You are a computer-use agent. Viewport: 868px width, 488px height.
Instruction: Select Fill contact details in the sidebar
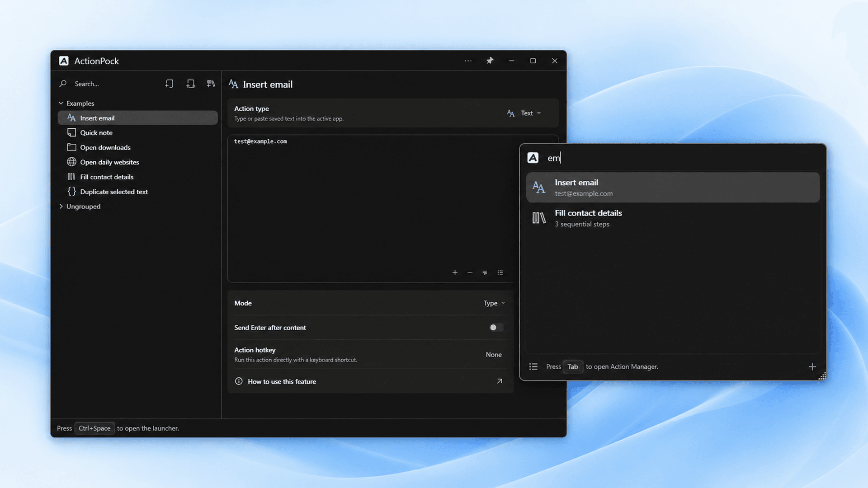pyautogui.click(x=138, y=177)
